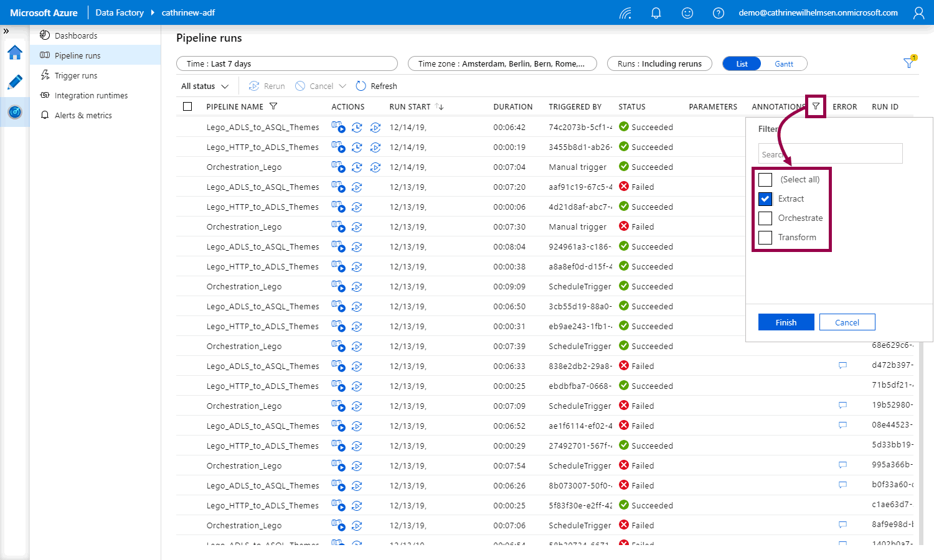Open Trigger runs in the sidebar
Viewport: 934px width, 560px height.
coord(76,75)
